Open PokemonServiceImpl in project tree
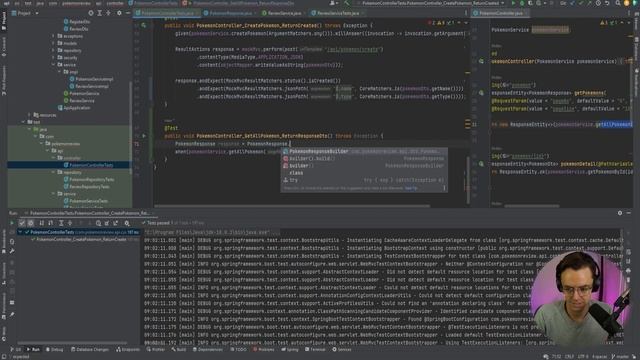This screenshot has width=640, height=360. coord(91,79)
